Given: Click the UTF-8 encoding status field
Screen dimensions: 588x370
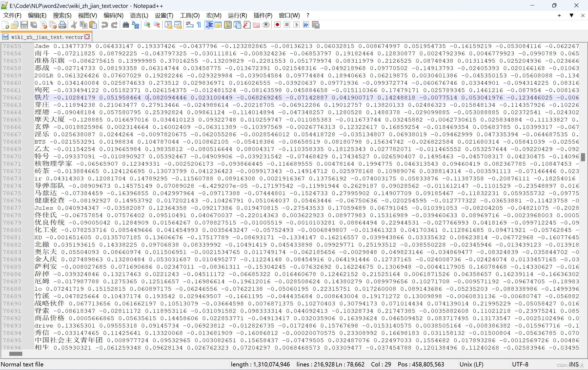Looking at the screenshot, I should (x=520, y=364).
